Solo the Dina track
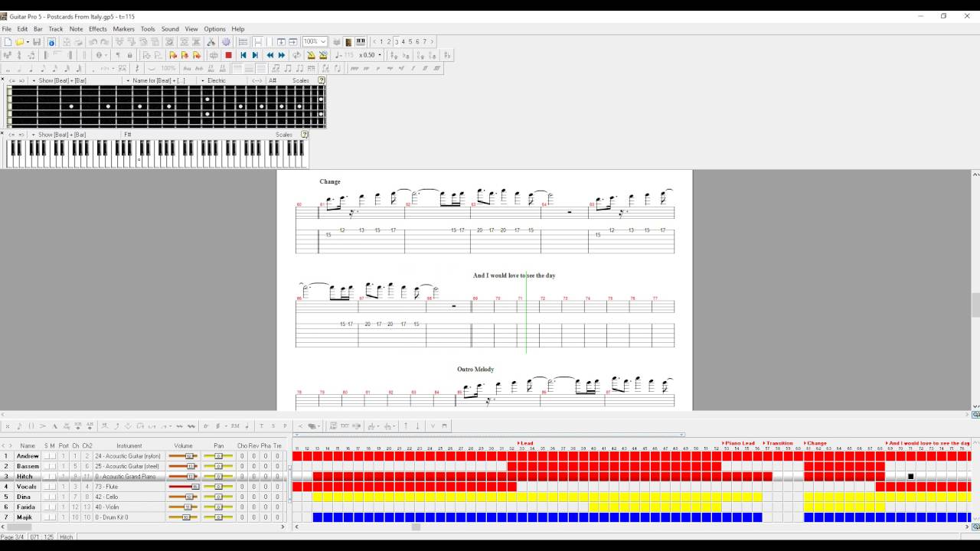 click(x=47, y=497)
